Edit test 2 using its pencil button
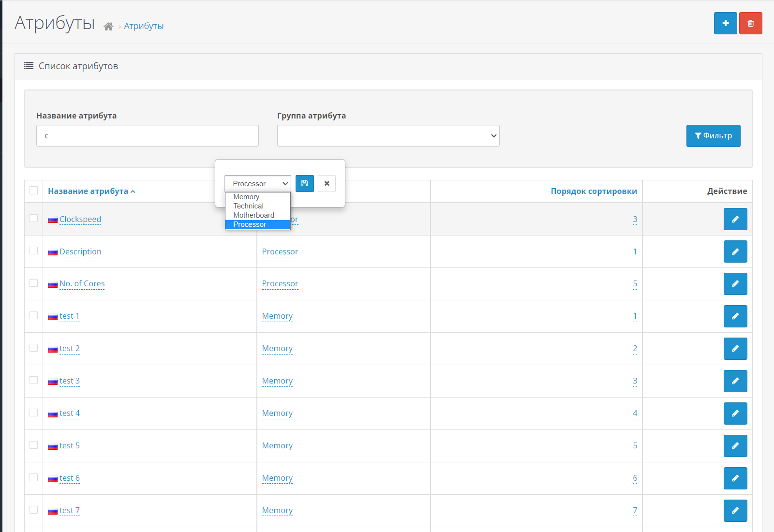 [x=735, y=349]
